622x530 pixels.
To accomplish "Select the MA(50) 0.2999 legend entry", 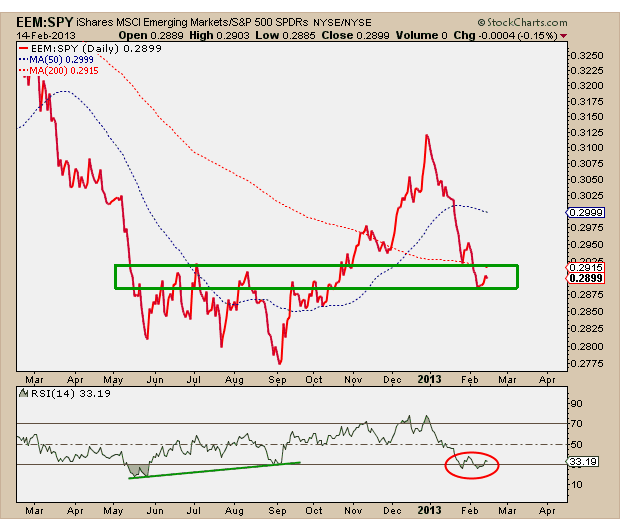I will 56,60.
